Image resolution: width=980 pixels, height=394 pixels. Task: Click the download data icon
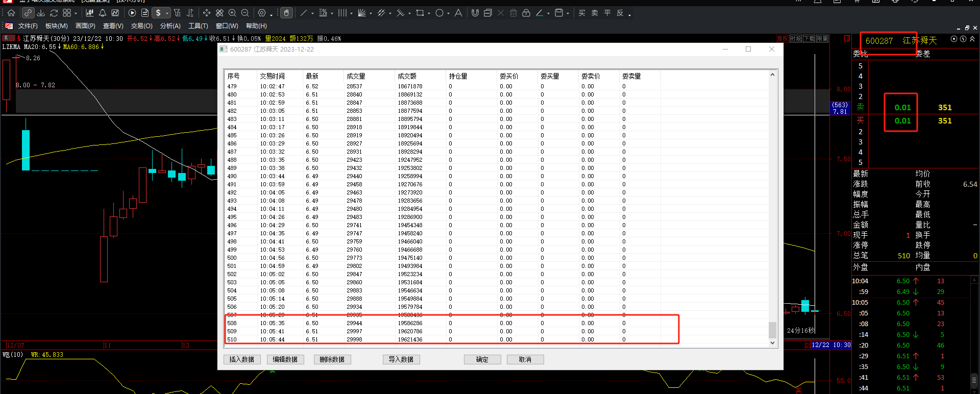(x=41, y=13)
